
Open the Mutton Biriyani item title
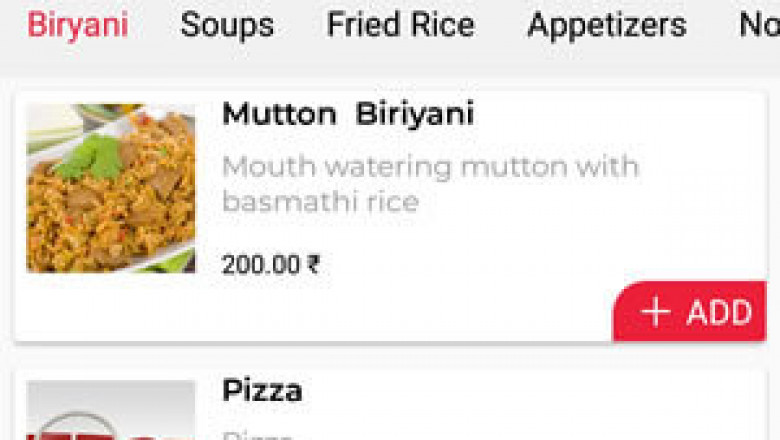(347, 114)
